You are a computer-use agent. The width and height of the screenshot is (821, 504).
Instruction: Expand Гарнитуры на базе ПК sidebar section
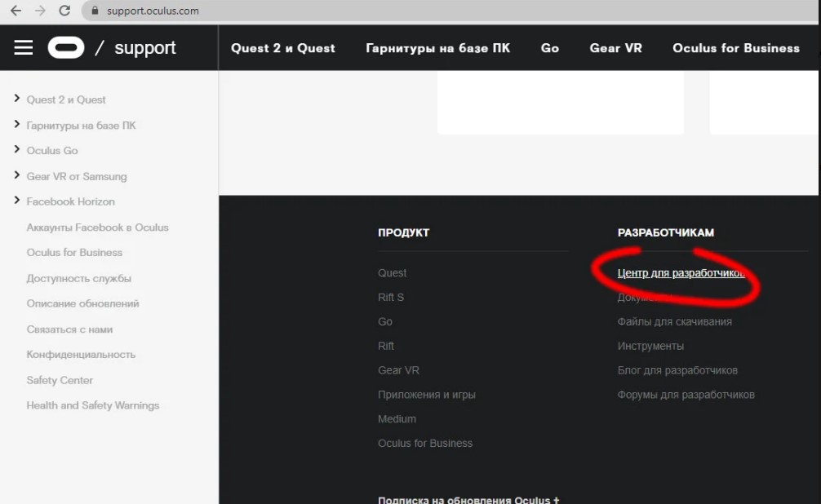(x=17, y=125)
